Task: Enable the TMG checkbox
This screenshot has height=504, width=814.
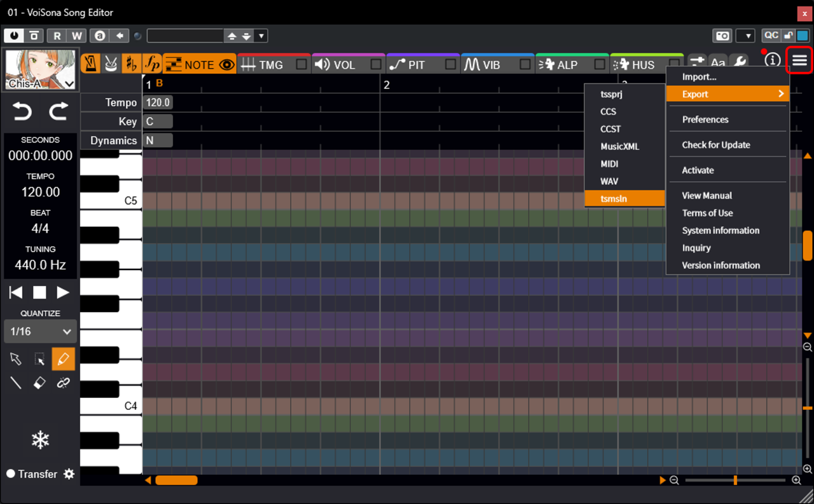Action: point(301,64)
